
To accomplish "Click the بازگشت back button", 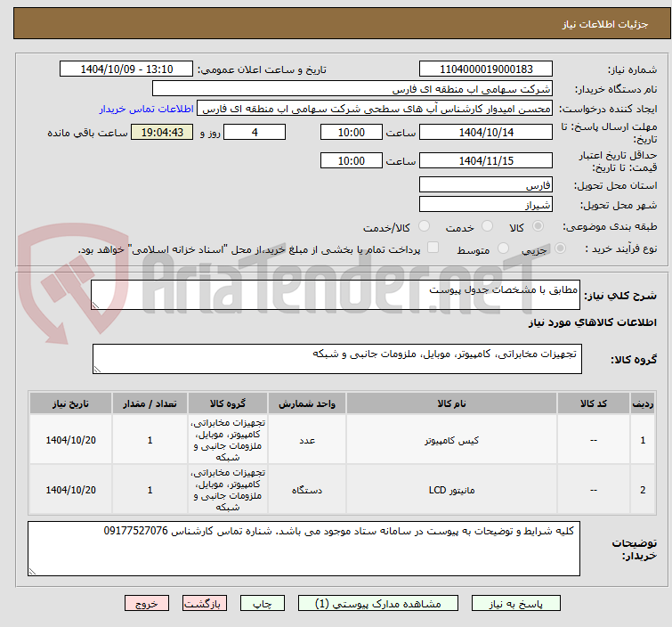I will 205,604.
